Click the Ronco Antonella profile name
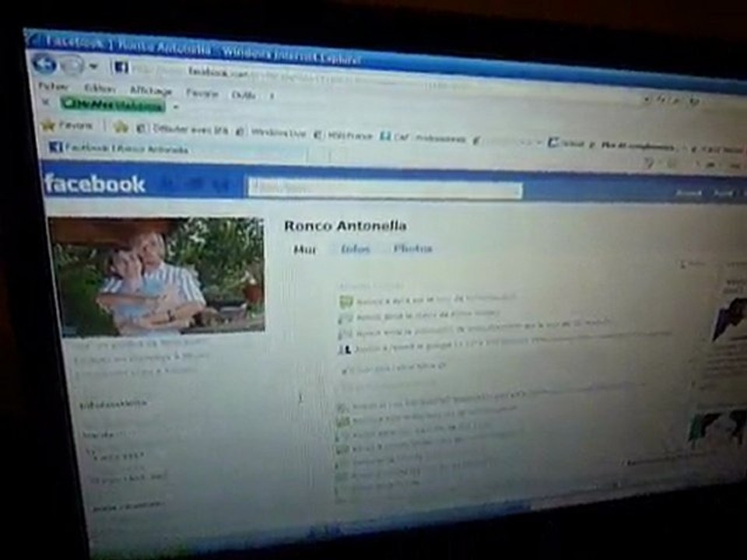The height and width of the screenshot is (560, 747). (x=345, y=226)
